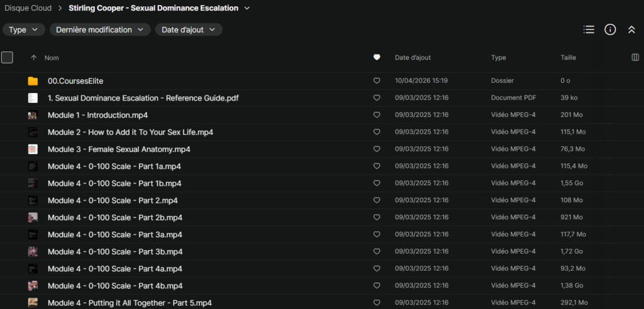Click thumbnail of Module 4 Part 1a video
644x309 pixels.
tap(33, 166)
